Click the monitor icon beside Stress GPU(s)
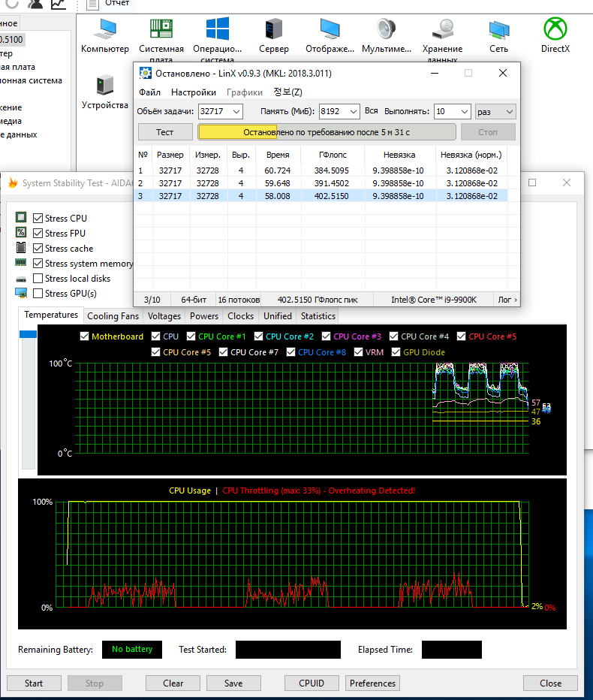The width and height of the screenshot is (593, 700). (20, 294)
